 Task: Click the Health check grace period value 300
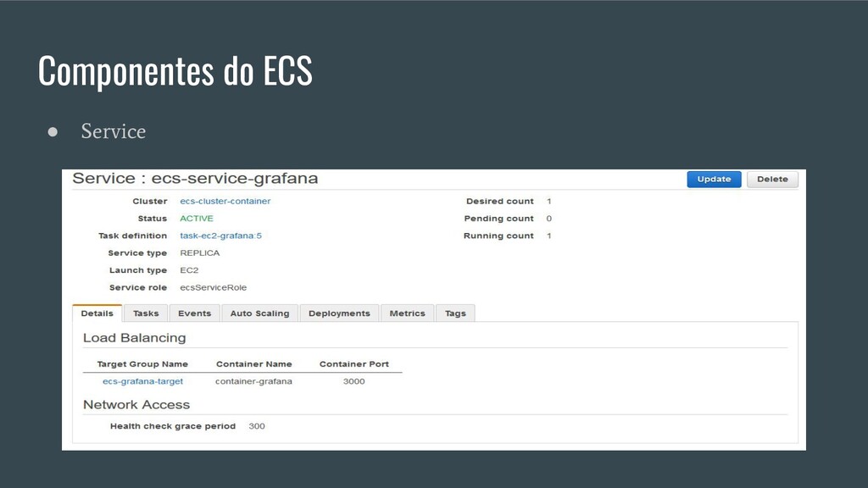coord(257,426)
